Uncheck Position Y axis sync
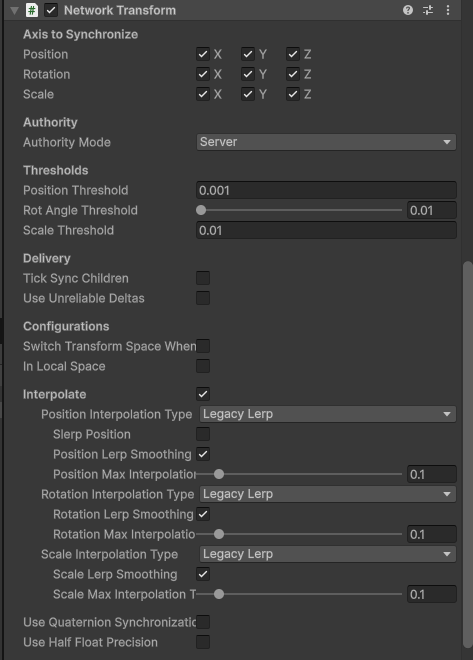This screenshot has height=660, width=473. point(248,54)
